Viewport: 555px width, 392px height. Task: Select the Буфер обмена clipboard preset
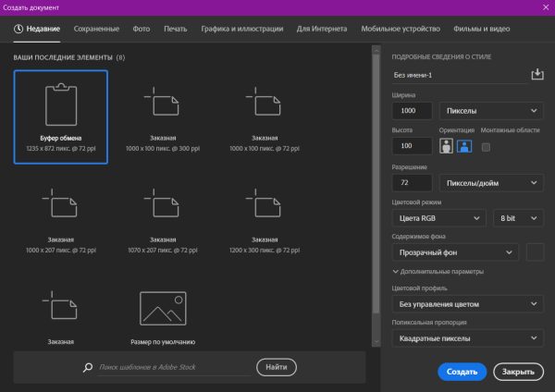(61, 117)
